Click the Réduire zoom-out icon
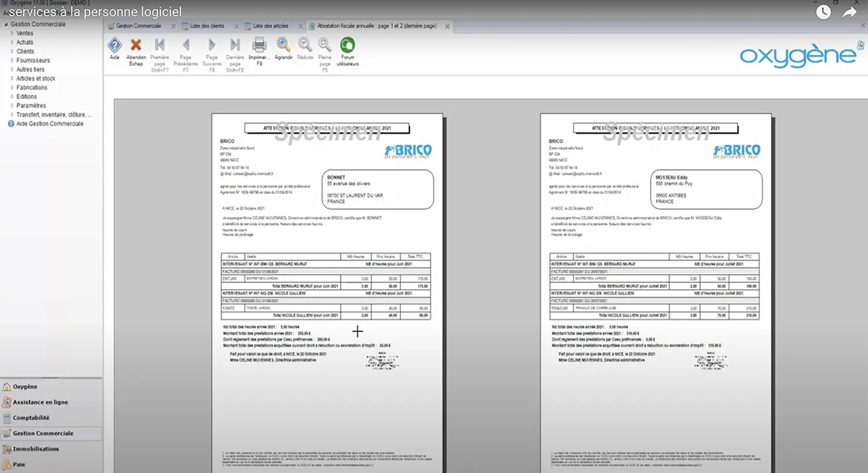This screenshot has width=868, height=473. coord(305,45)
